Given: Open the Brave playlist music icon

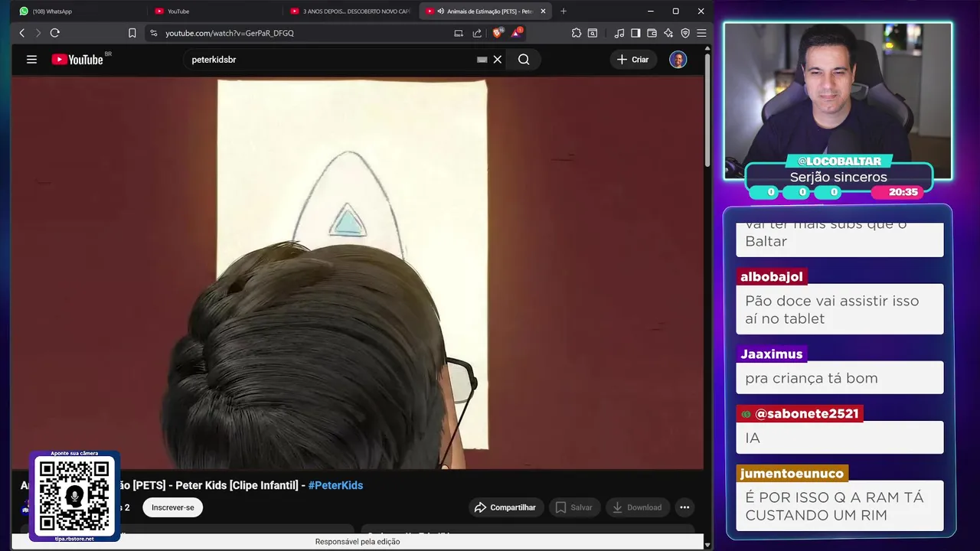Looking at the screenshot, I should pos(619,33).
